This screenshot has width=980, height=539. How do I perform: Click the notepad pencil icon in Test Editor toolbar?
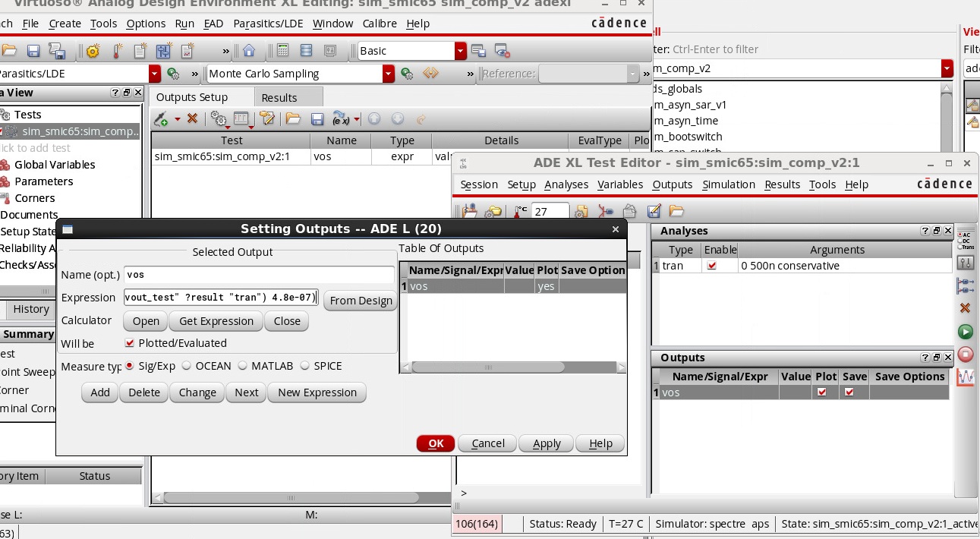[x=654, y=212]
